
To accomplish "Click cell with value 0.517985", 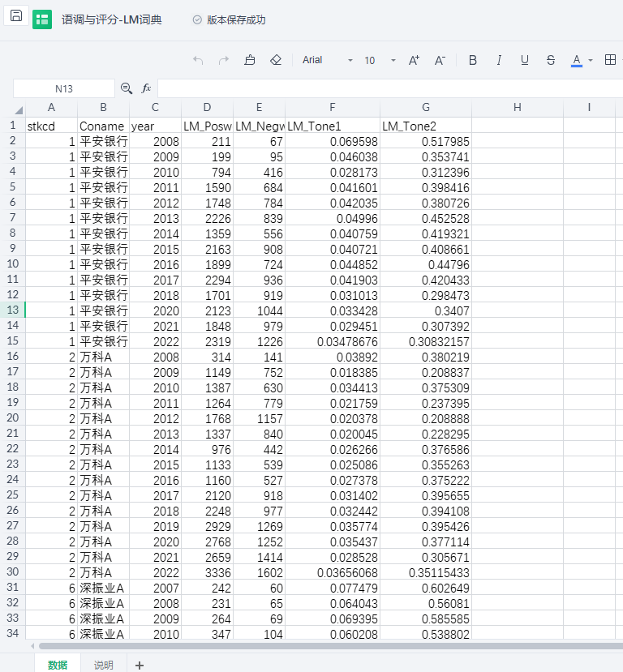I will [x=426, y=141].
